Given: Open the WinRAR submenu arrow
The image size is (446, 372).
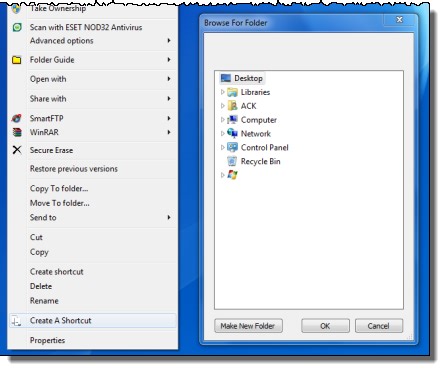Looking at the screenshot, I should click(x=169, y=132).
